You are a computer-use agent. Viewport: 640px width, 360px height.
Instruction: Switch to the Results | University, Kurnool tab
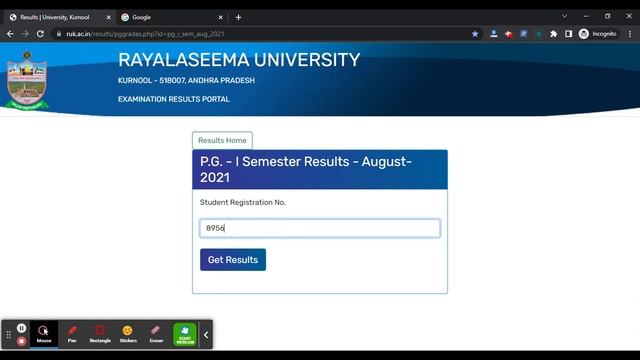59,18
